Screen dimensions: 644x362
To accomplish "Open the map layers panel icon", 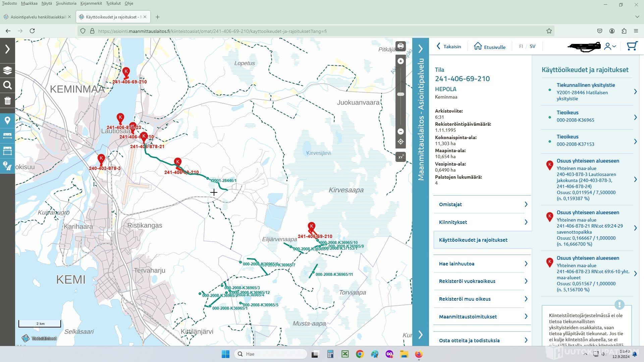I will click(x=7, y=70).
